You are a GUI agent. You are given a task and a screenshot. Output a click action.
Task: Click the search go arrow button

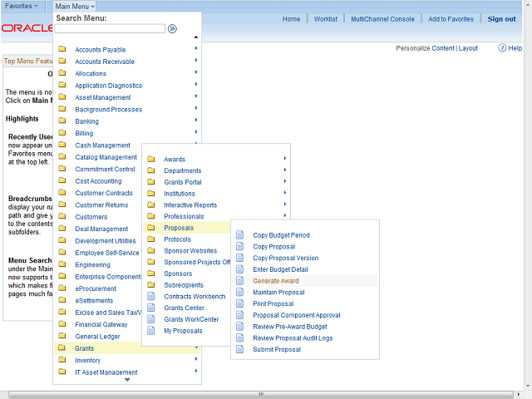(172, 28)
